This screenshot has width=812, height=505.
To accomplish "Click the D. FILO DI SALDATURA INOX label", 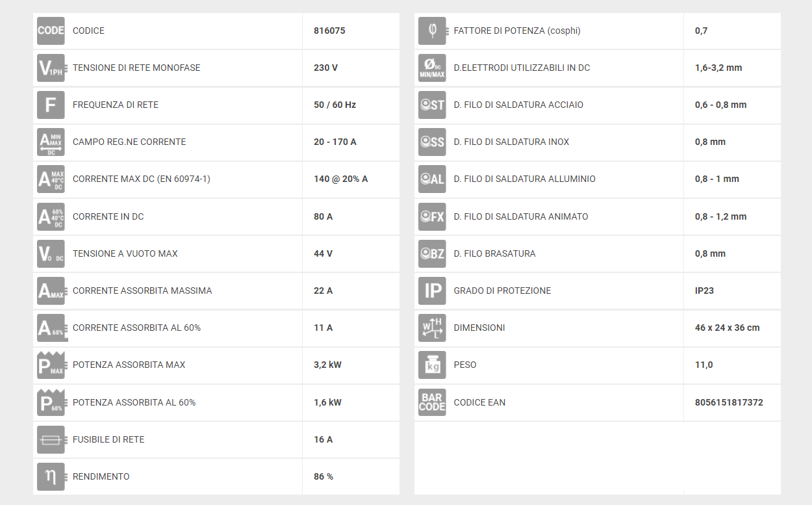I will click(511, 142).
